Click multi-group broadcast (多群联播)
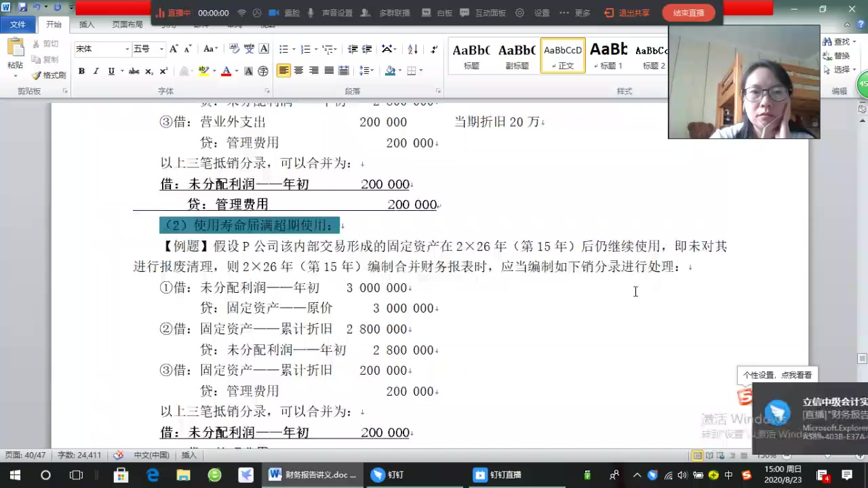Image resolution: width=868 pixels, height=488 pixels. 385,13
